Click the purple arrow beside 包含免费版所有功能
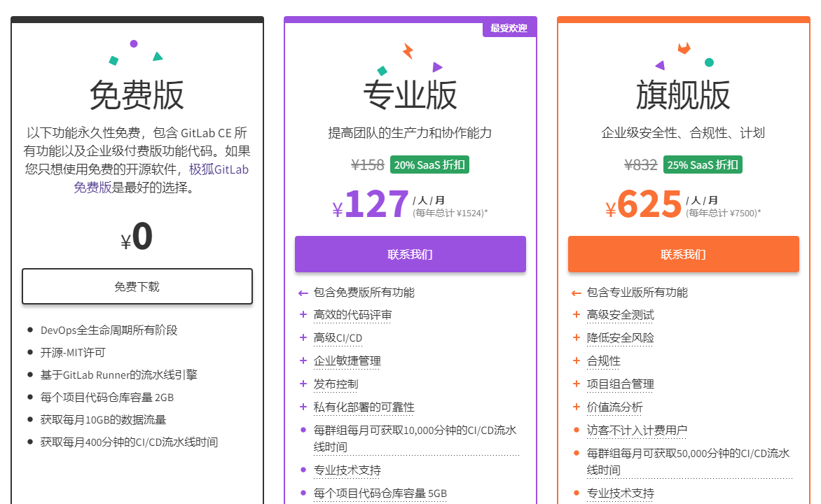The image size is (821, 504). (303, 293)
